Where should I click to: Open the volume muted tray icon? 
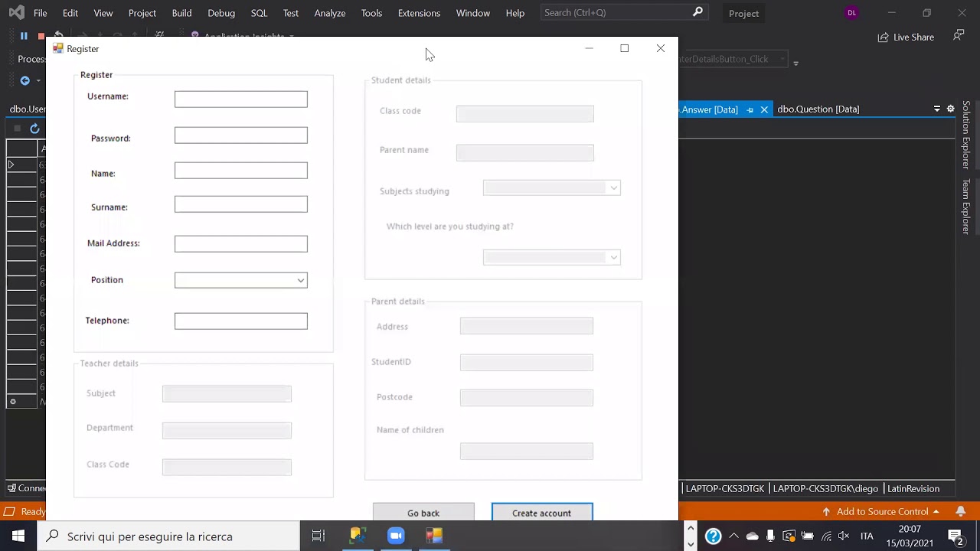pos(844,536)
